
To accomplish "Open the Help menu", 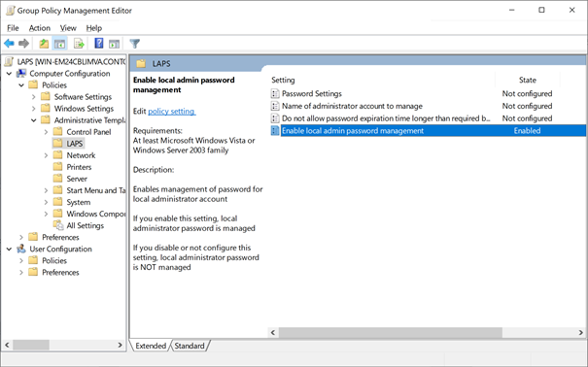I will coord(93,28).
